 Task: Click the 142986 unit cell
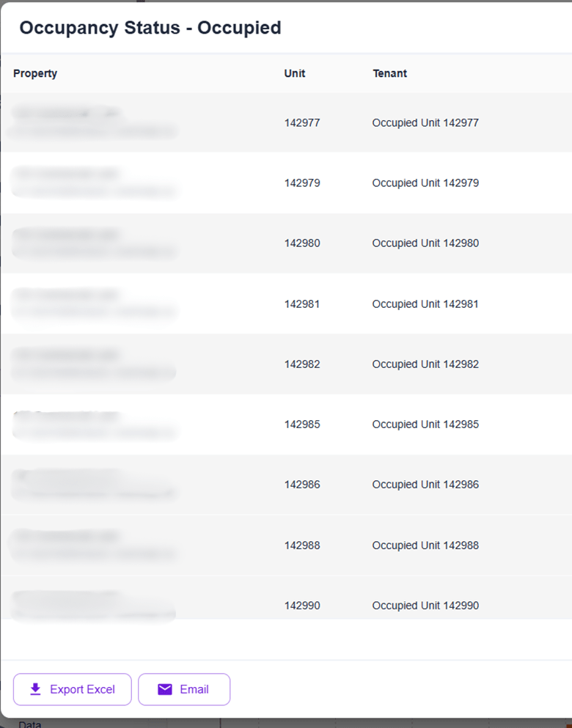pos(302,485)
